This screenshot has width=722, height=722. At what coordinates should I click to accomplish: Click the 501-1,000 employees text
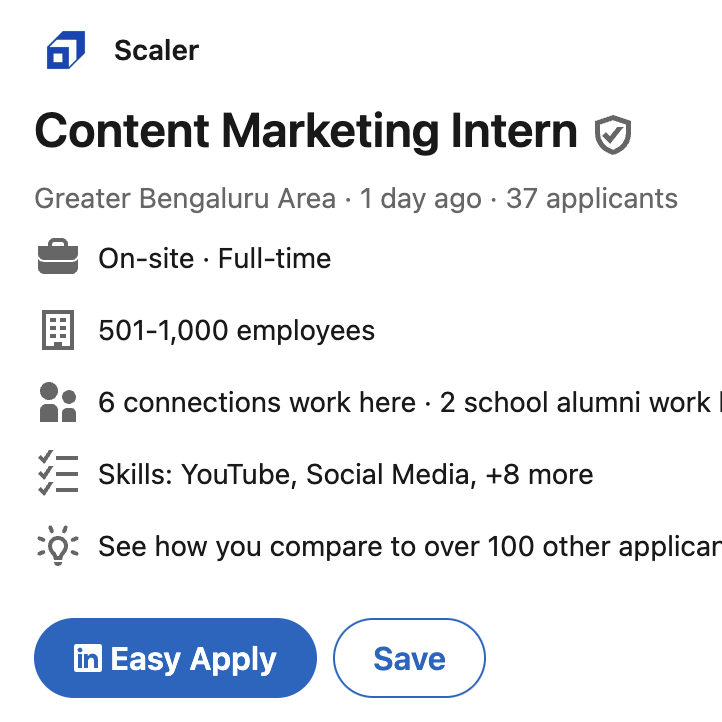pyautogui.click(x=237, y=330)
